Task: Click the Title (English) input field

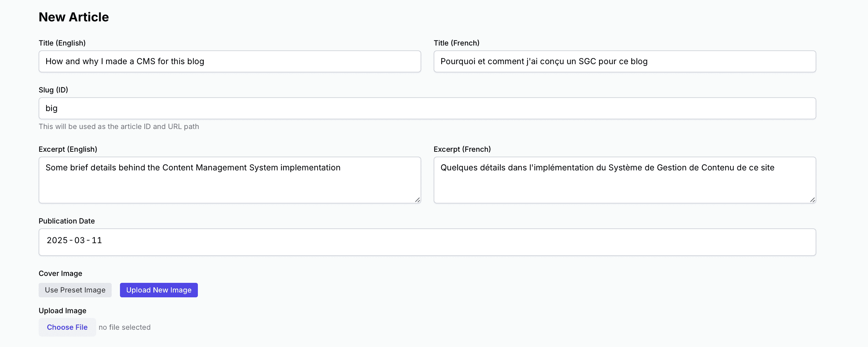Action: click(x=230, y=61)
